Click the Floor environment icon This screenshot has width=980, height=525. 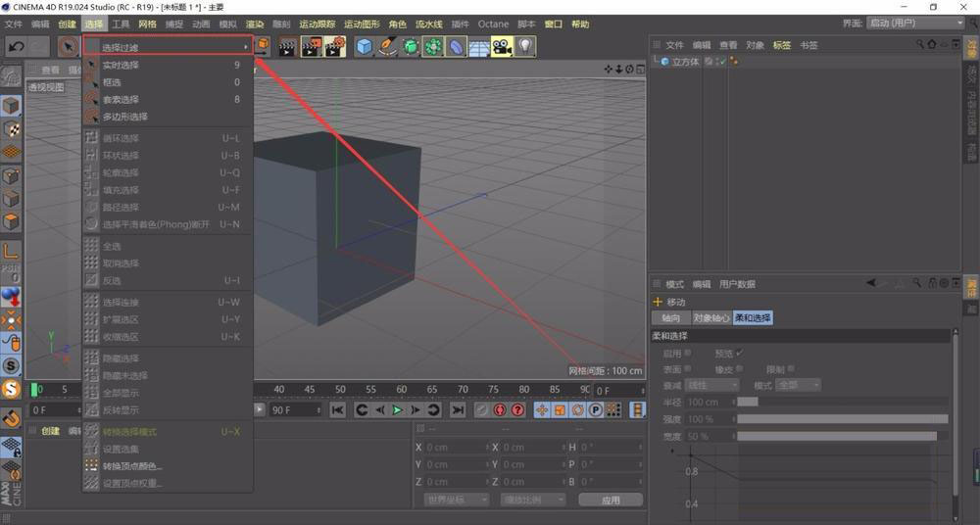479,47
